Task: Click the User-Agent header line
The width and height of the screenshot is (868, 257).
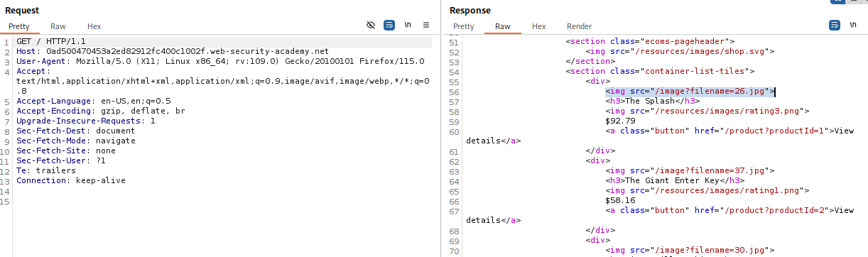Action: pos(220,62)
